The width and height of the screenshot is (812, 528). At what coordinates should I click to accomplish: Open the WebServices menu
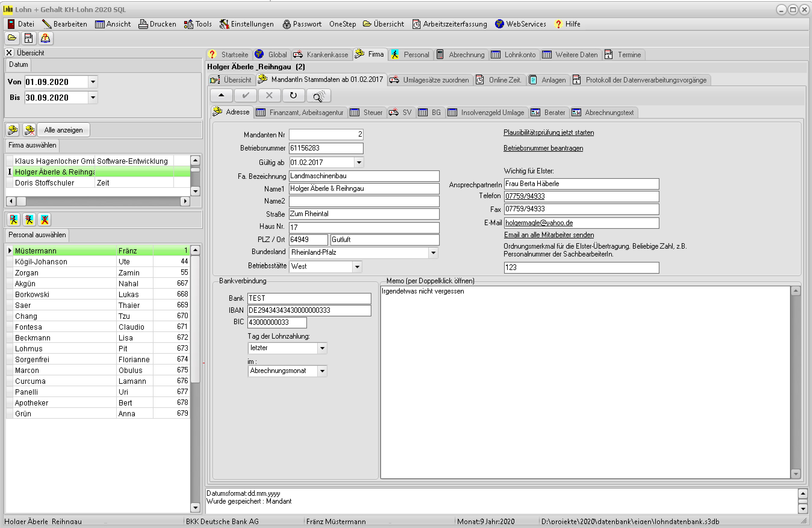pyautogui.click(x=521, y=24)
